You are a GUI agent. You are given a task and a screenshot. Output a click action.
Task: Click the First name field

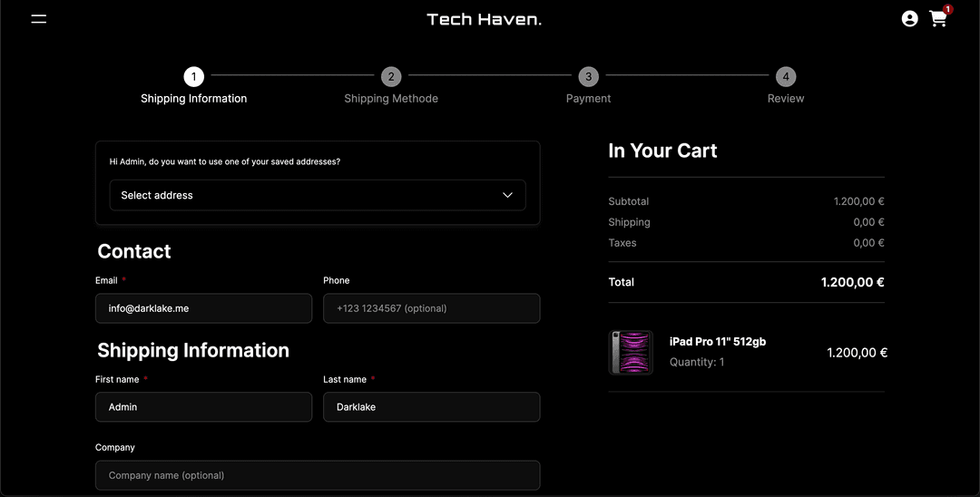(x=203, y=407)
